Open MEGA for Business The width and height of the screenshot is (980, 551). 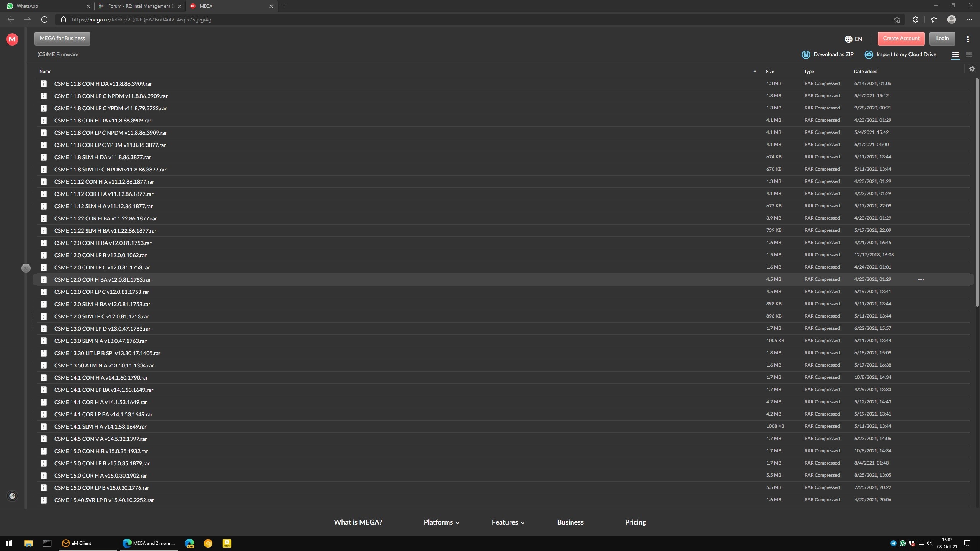pyautogui.click(x=62, y=39)
